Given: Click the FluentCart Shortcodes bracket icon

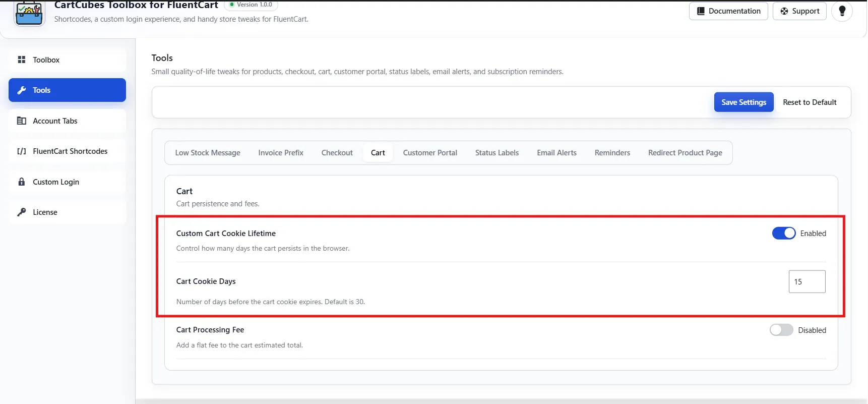Looking at the screenshot, I should click(x=22, y=151).
